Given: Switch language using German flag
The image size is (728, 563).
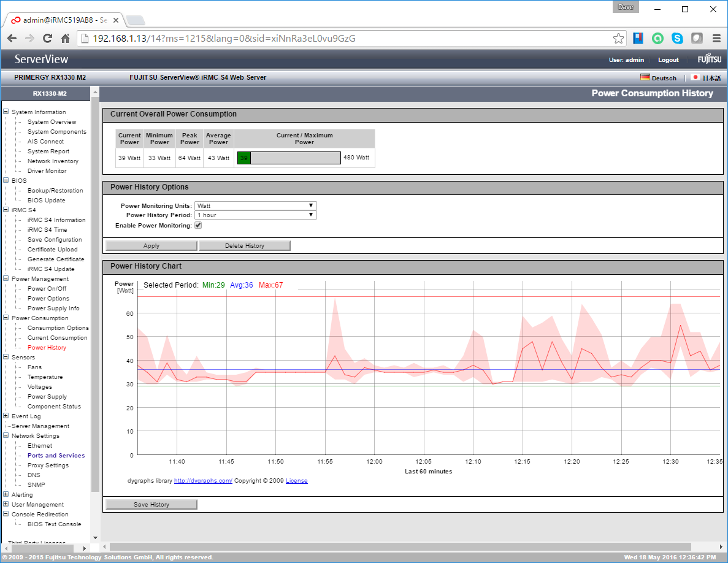Looking at the screenshot, I should [645, 78].
